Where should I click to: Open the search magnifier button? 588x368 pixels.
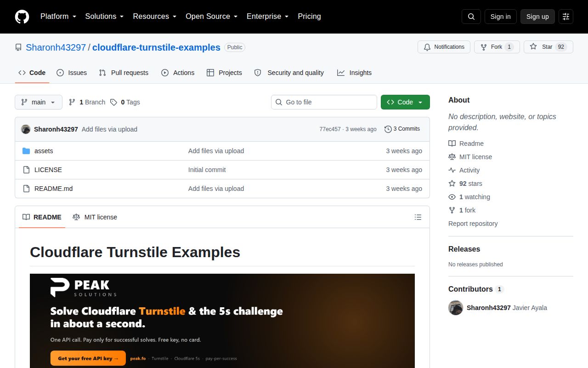click(471, 17)
